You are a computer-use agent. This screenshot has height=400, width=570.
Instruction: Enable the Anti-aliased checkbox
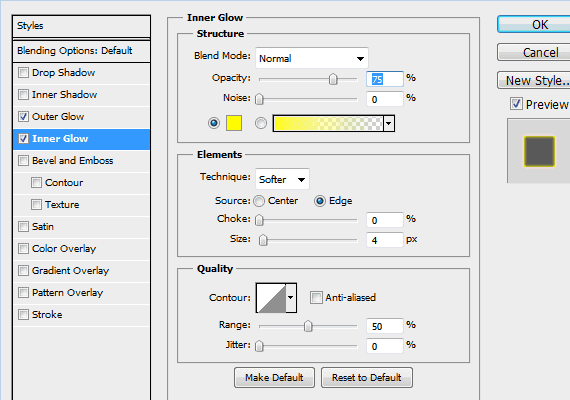point(316,297)
